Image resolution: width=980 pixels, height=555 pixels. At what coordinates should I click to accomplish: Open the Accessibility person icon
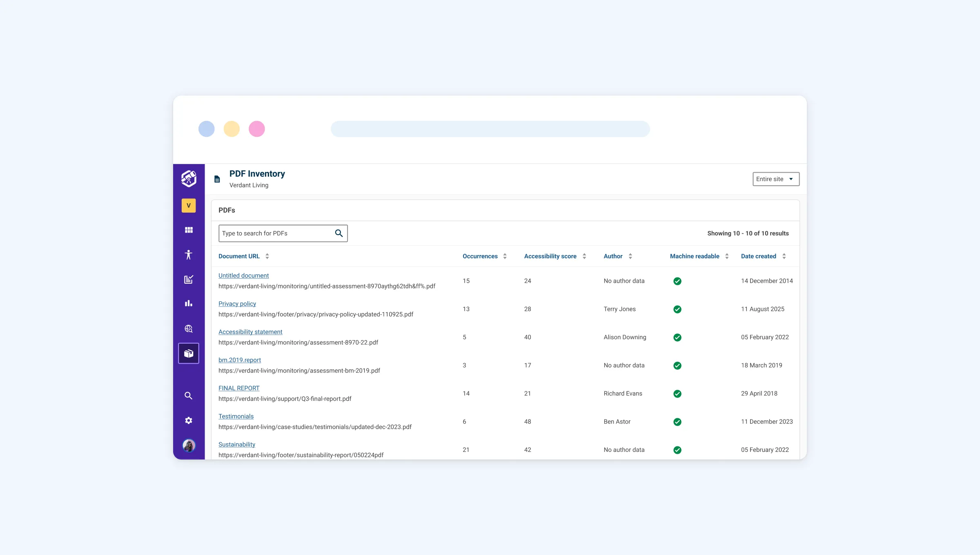(x=189, y=255)
